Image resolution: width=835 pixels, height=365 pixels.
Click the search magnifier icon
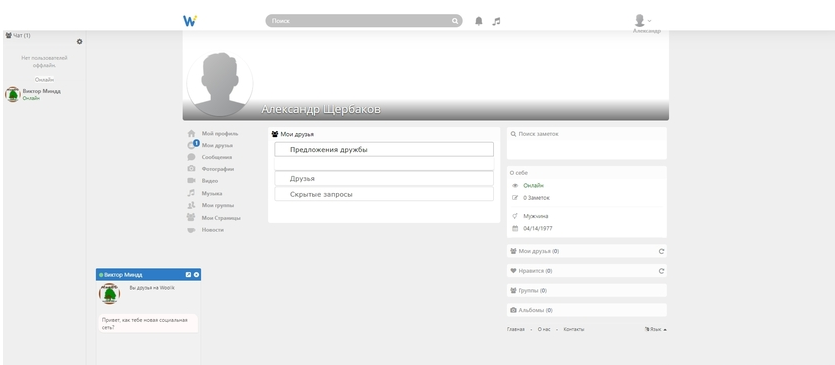455,21
